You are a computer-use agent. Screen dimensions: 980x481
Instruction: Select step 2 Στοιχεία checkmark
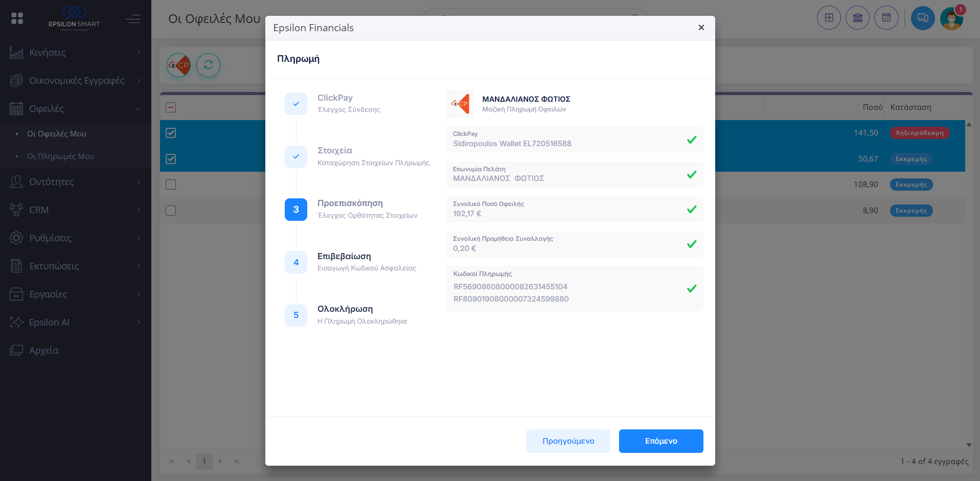[296, 156]
